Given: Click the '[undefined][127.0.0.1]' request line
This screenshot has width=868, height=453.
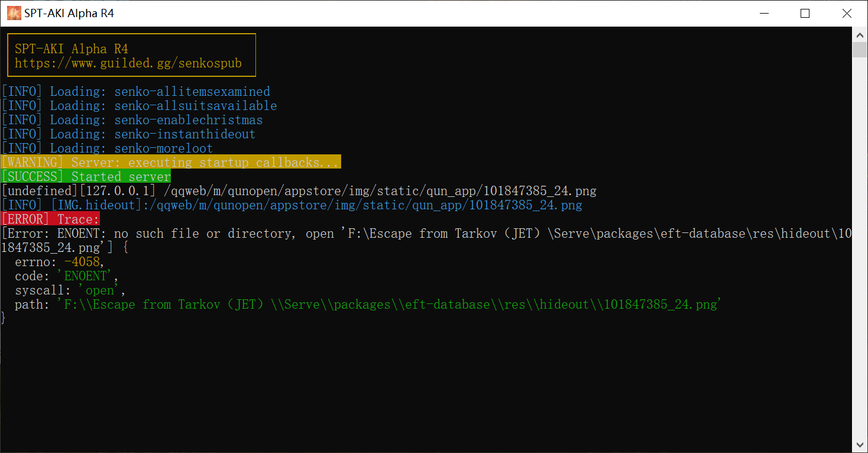Looking at the screenshot, I should pyautogui.click(x=299, y=191).
